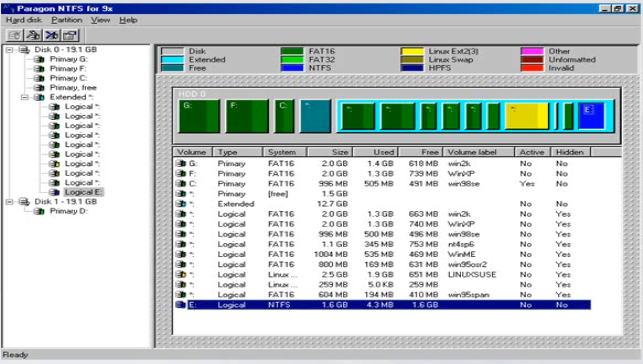Click the FAT32 light green legend swatch

pyautogui.click(x=292, y=59)
